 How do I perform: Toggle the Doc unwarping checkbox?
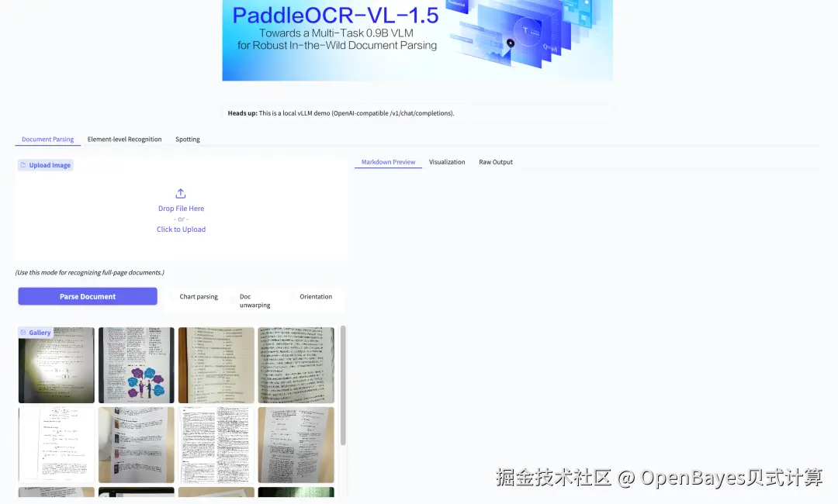tap(233, 301)
